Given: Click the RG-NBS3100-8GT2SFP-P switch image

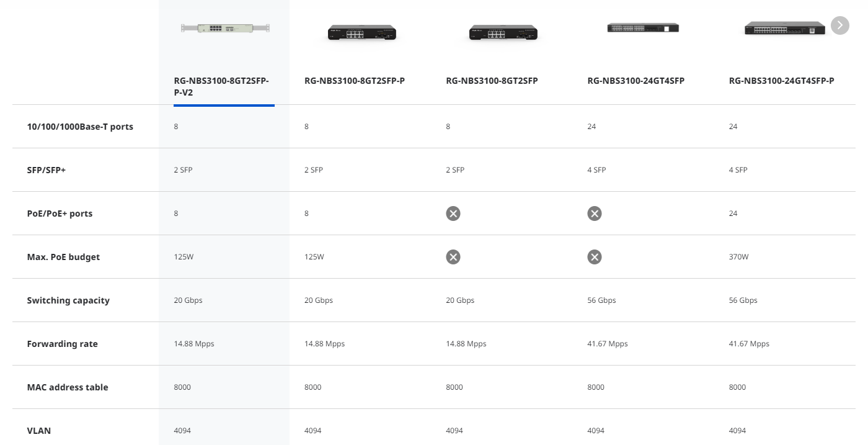Looking at the screenshot, I should (362, 33).
